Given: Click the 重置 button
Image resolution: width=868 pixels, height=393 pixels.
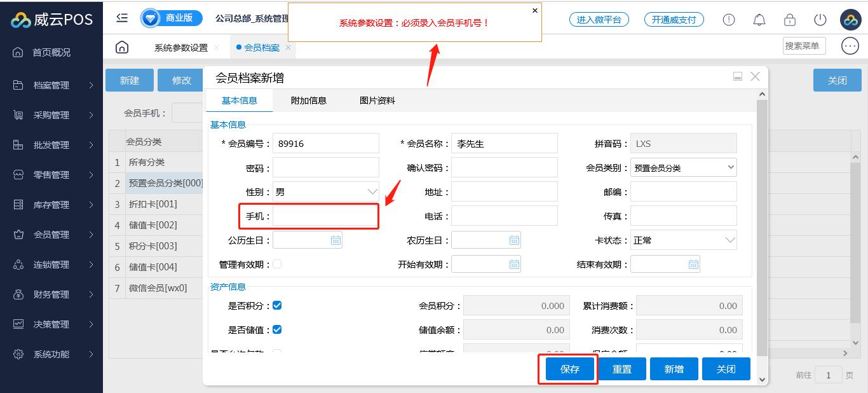Looking at the screenshot, I should click(x=621, y=369).
